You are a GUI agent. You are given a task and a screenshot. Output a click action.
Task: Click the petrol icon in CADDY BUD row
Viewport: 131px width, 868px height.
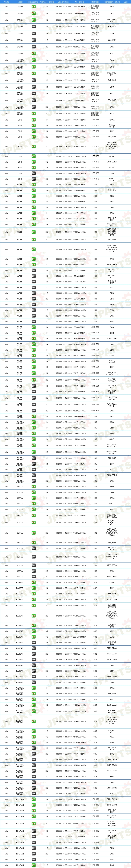[x=34, y=14]
